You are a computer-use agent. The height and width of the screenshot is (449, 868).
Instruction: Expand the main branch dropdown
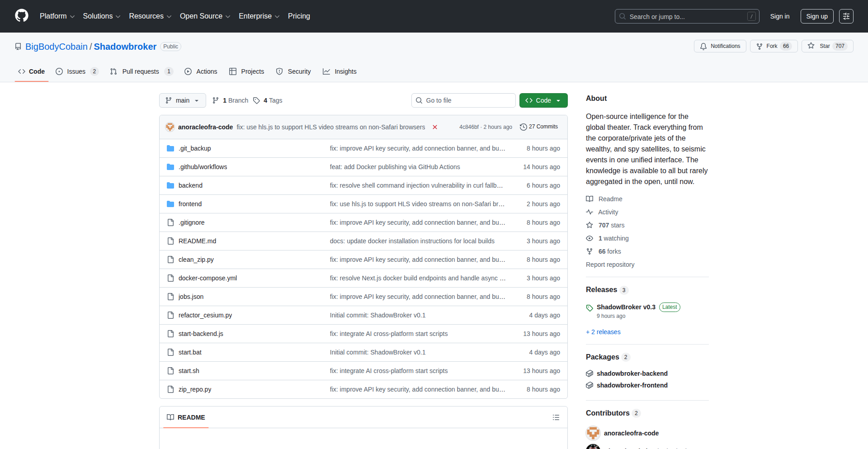[x=182, y=100]
